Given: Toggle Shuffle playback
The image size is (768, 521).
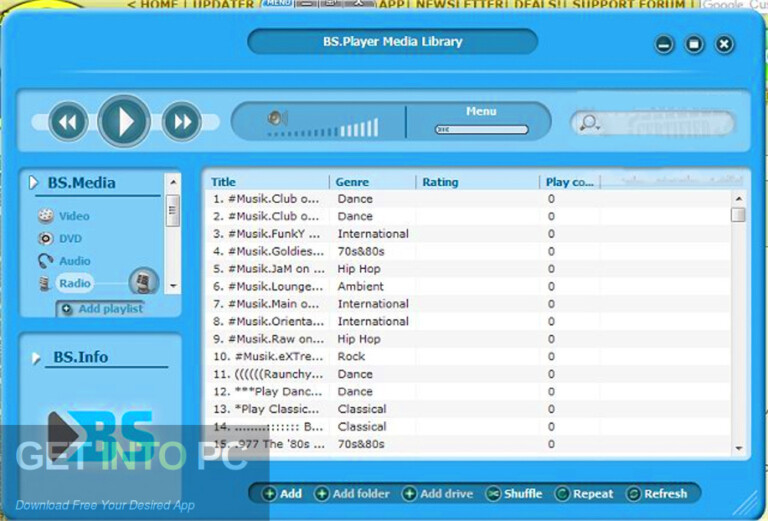Looking at the screenshot, I should pos(514,494).
